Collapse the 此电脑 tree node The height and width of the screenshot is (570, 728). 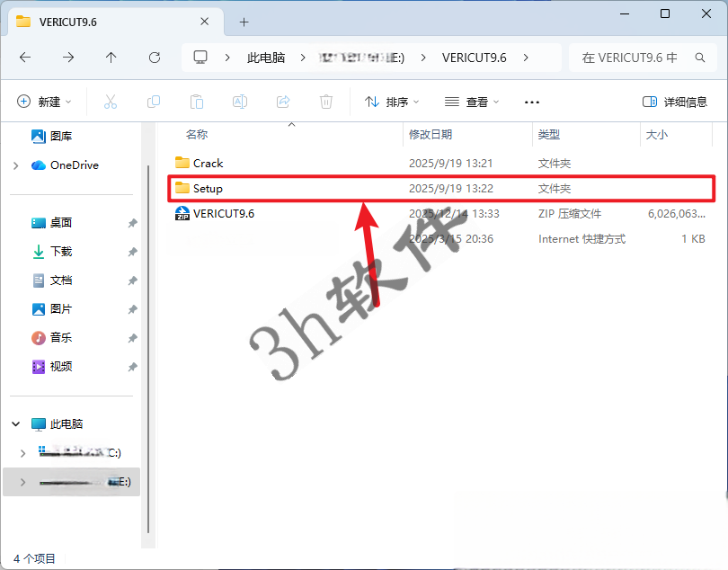coord(16,423)
